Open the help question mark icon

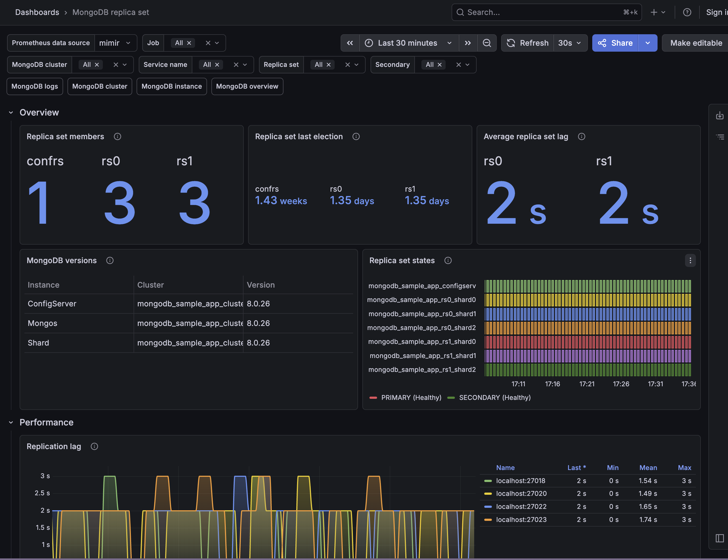click(687, 12)
